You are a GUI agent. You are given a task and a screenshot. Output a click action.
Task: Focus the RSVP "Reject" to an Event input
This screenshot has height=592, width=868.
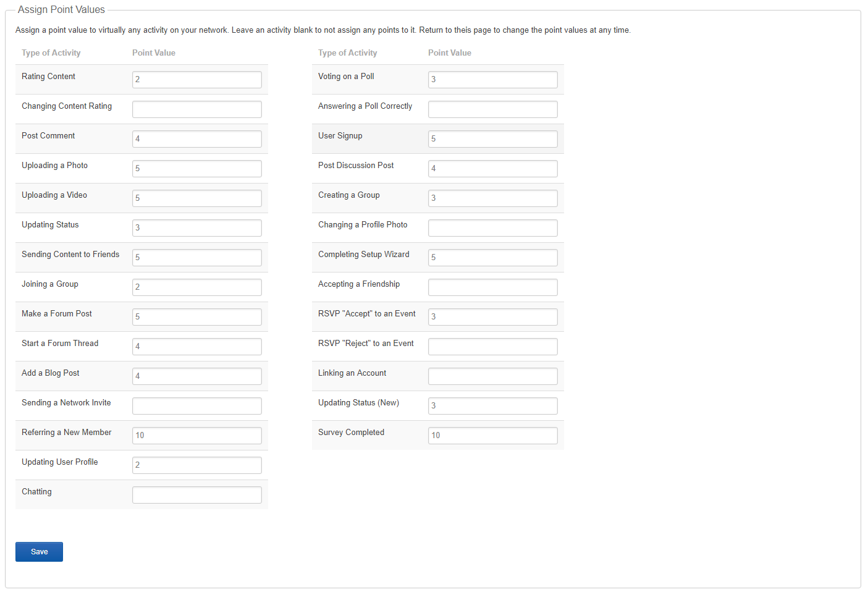pos(492,347)
